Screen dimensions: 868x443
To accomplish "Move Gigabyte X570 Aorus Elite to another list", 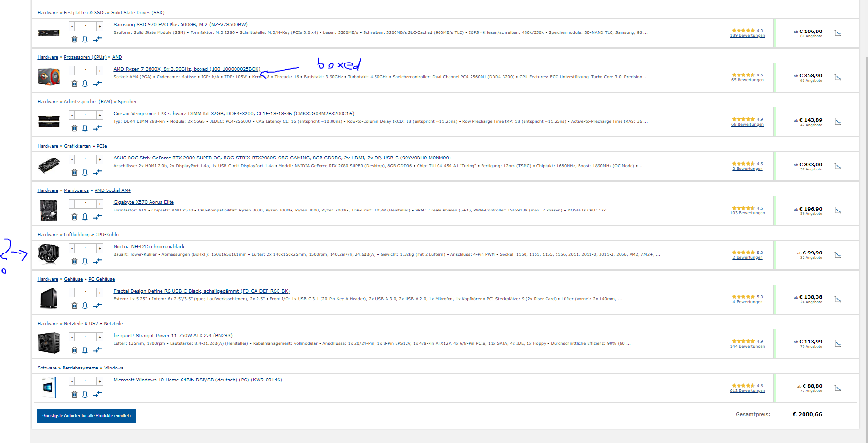I will [x=97, y=217].
